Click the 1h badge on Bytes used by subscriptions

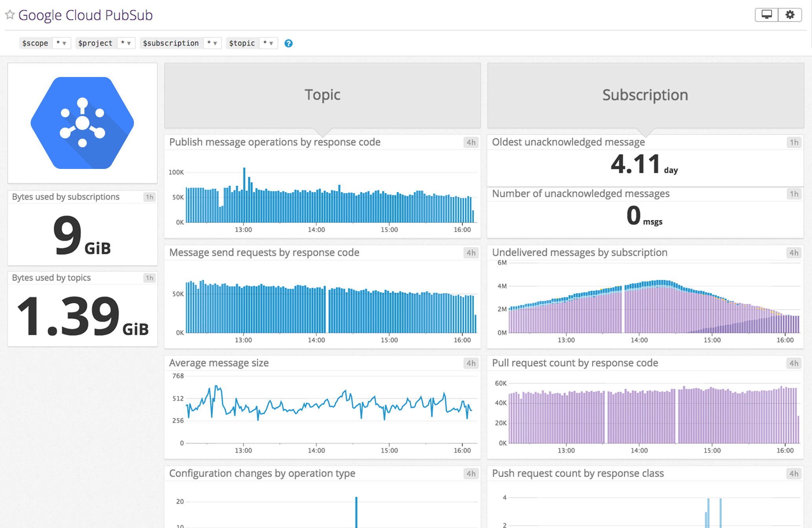[150, 197]
